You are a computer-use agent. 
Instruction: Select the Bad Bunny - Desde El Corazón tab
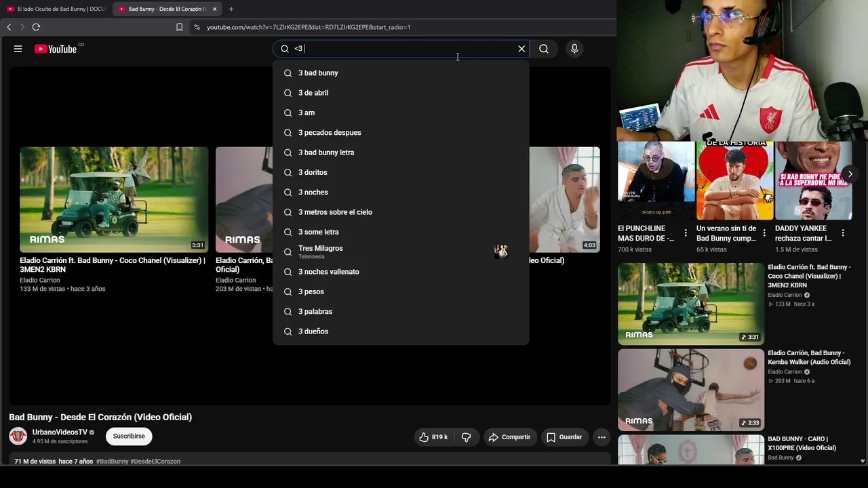166,9
